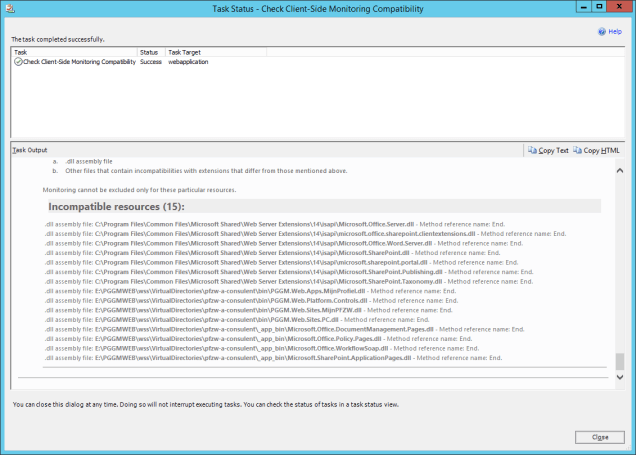Click the Incompatible resources (15) heading

point(103,206)
